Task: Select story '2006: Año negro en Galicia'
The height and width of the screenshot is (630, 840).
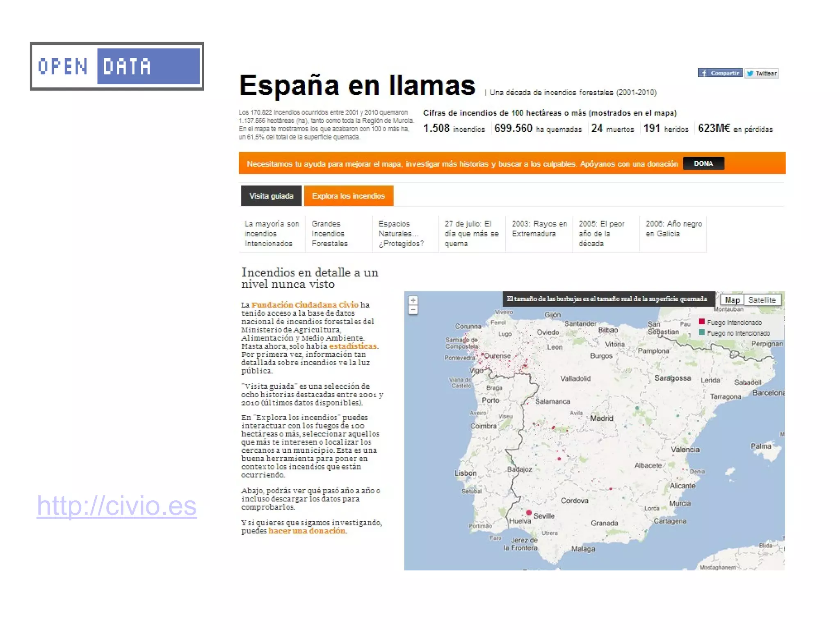Action: 673,229
